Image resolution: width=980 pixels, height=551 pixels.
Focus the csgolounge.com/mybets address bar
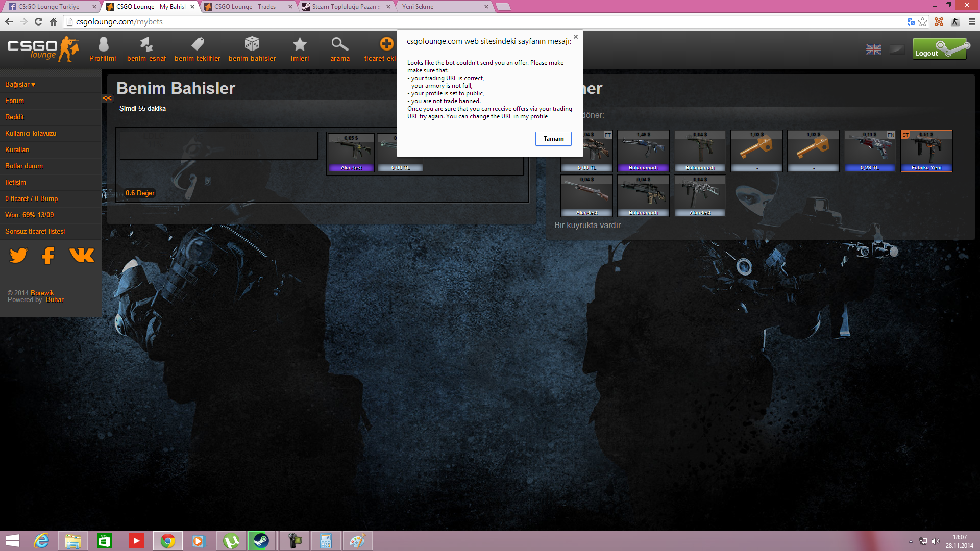(x=485, y=21)
